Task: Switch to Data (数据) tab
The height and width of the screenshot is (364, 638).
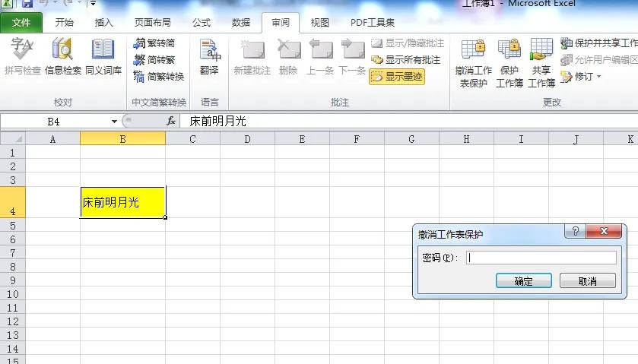Action: [241, 22]
